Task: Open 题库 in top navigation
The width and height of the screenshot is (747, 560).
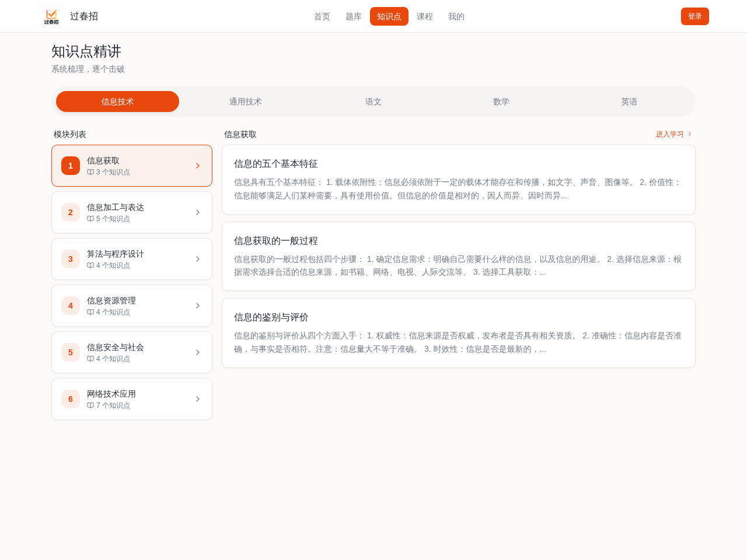Action: (x=354, y=16)
